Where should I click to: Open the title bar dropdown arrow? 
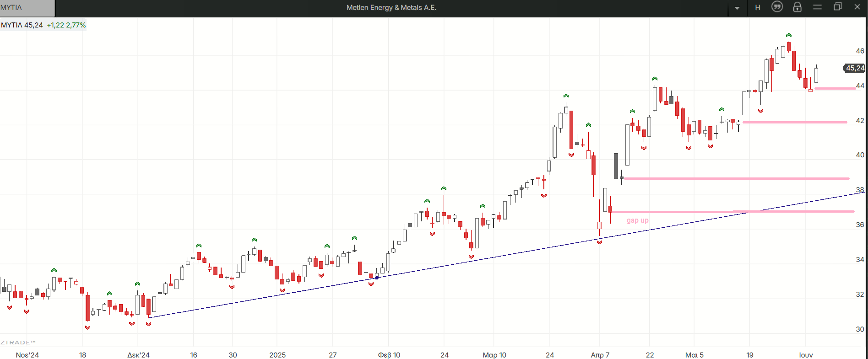(x=737, y=8)
